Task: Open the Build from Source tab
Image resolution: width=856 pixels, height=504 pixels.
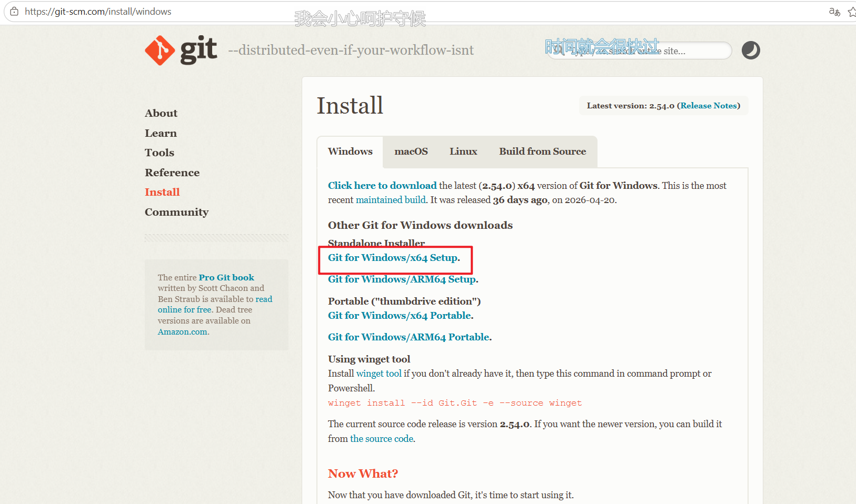Action: [543, 152]
